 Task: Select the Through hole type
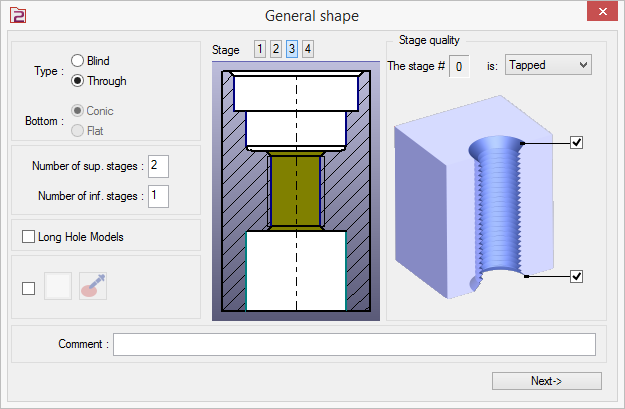78,81
